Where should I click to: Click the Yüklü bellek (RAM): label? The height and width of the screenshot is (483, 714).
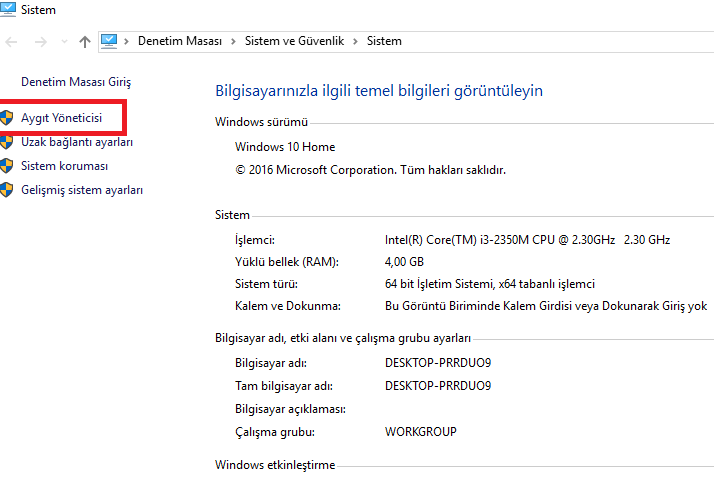tap(287, 262)
